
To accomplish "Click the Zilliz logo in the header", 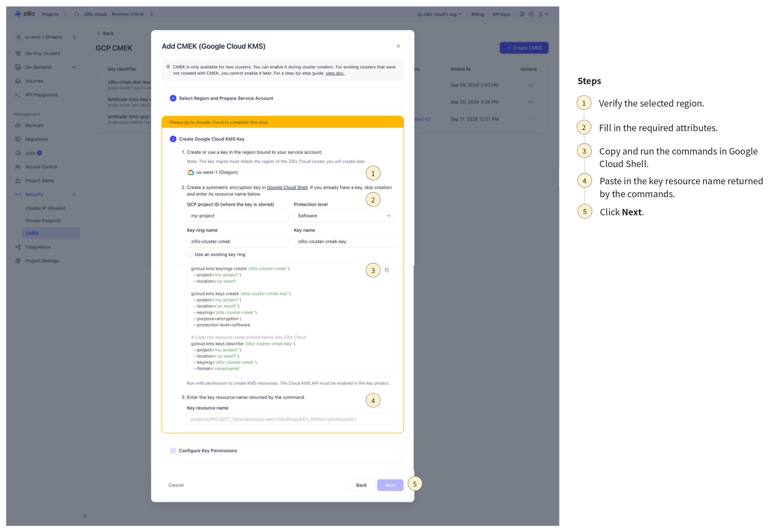I will [x=24, y=14].
